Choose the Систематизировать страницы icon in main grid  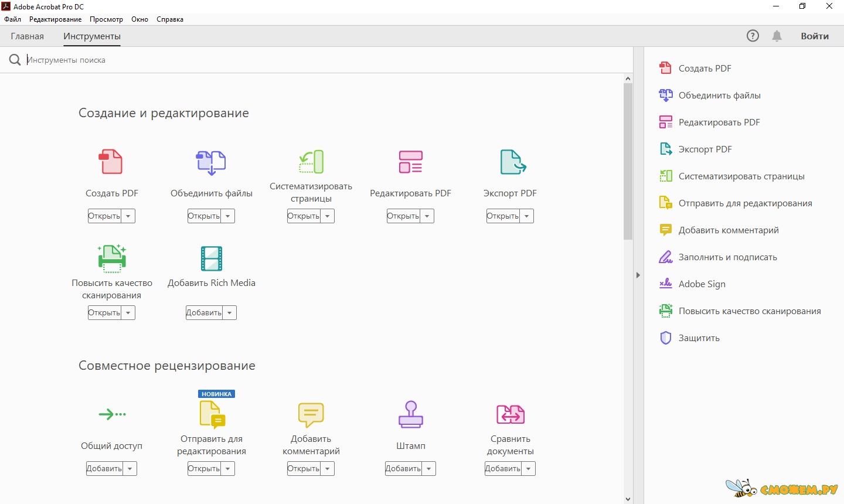(x=311, y=162)
